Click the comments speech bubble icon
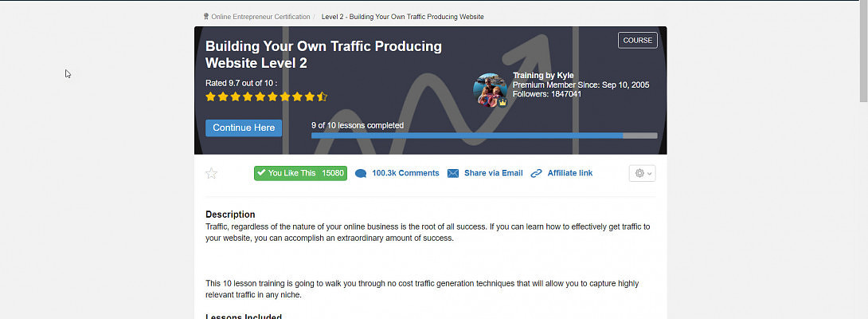This screenshot has height=319, width=868. (x=361, y=174)
